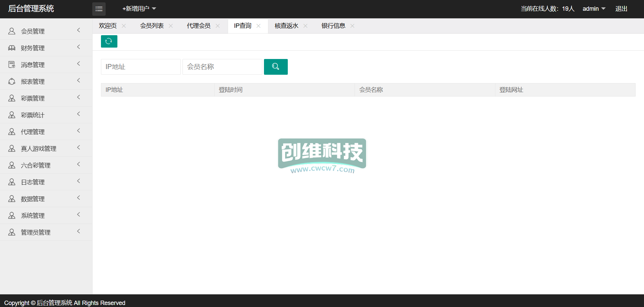
Task: Focus the 会员名称 search input
Action: 222,67
